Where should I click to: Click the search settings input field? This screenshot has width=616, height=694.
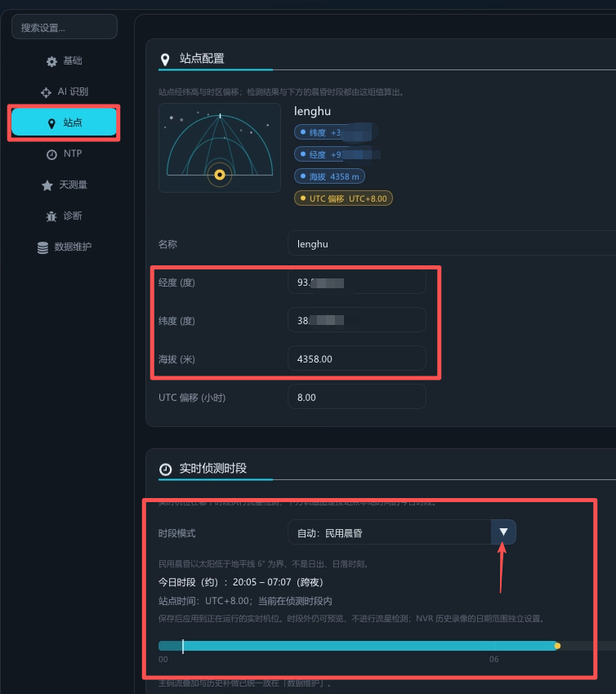(65, 27)
